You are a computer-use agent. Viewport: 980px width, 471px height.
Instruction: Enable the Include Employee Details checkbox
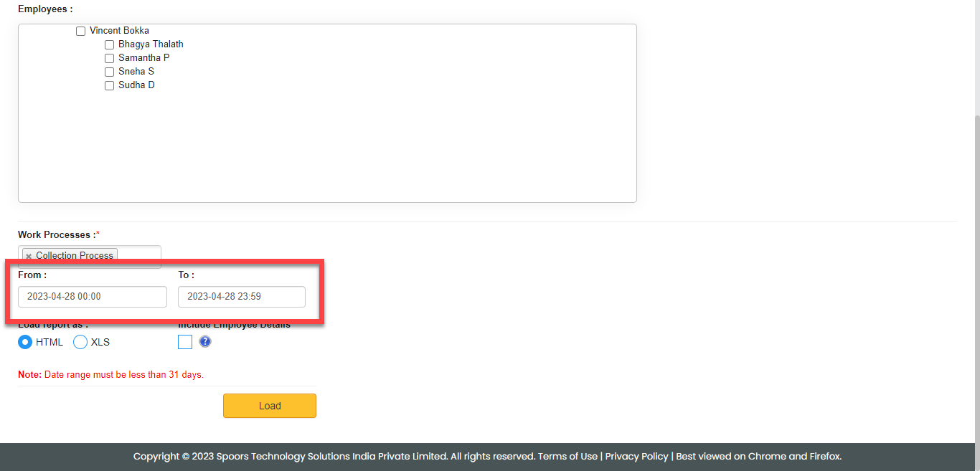[185, 342]
